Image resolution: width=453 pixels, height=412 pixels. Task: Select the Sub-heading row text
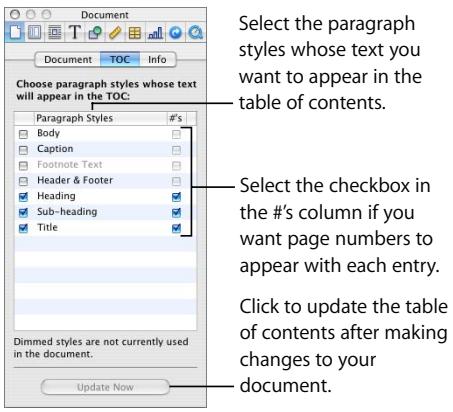click(x=67, y=212)
